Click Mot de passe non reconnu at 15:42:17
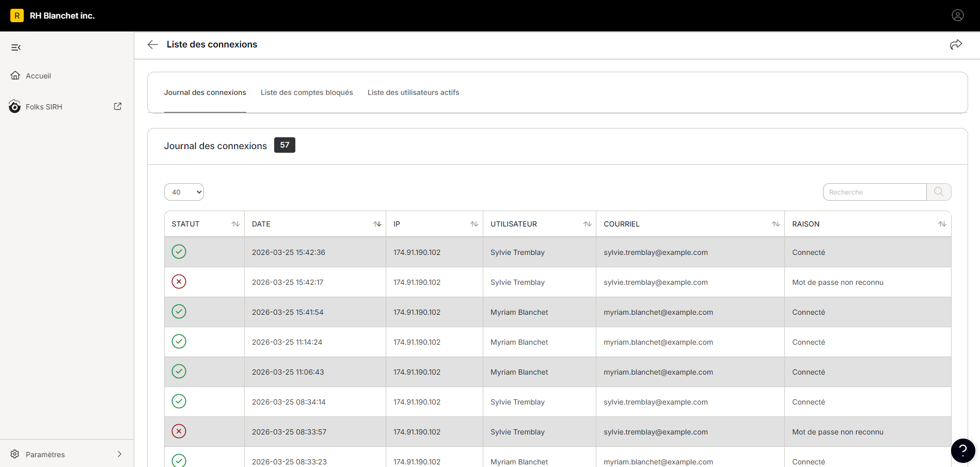Screen dimensions: 980x467 click(837, 282)
